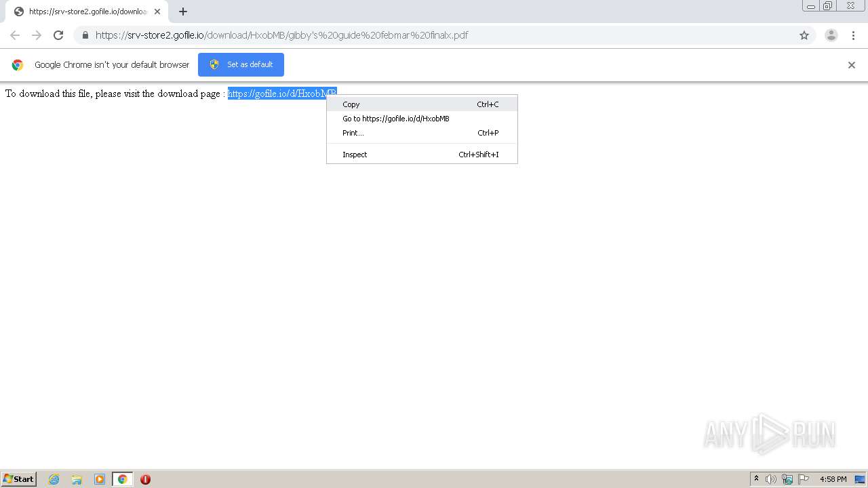Show hidden tray icons arrow
The height and width of the screenshot is (488, 868).
[x=757, y=479]
